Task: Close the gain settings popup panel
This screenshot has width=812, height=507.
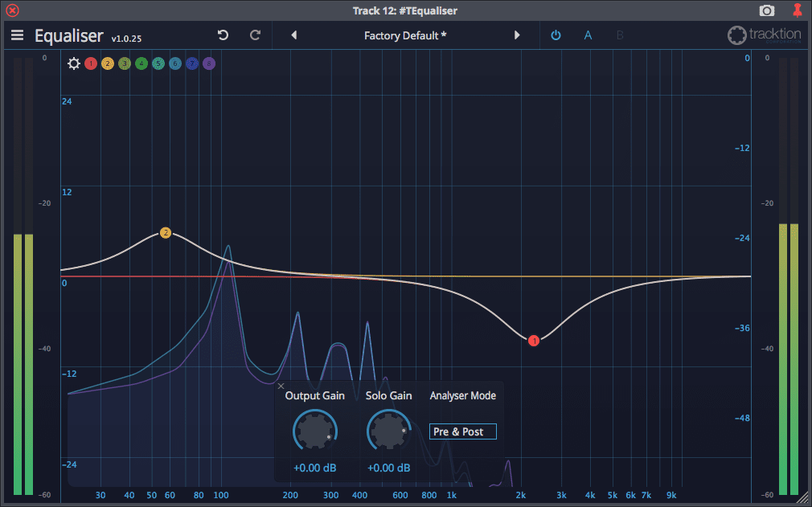Action: click(281, 386)
